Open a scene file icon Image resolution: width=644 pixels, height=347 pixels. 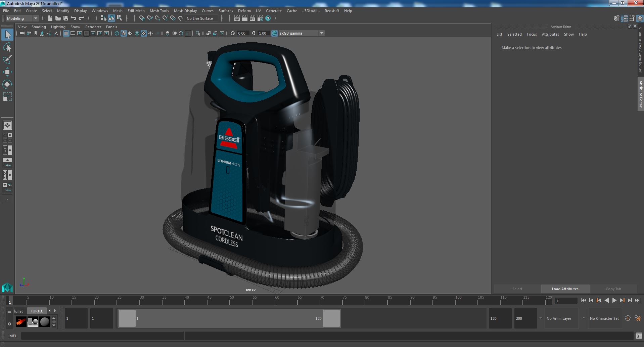[x=58, y=18]
